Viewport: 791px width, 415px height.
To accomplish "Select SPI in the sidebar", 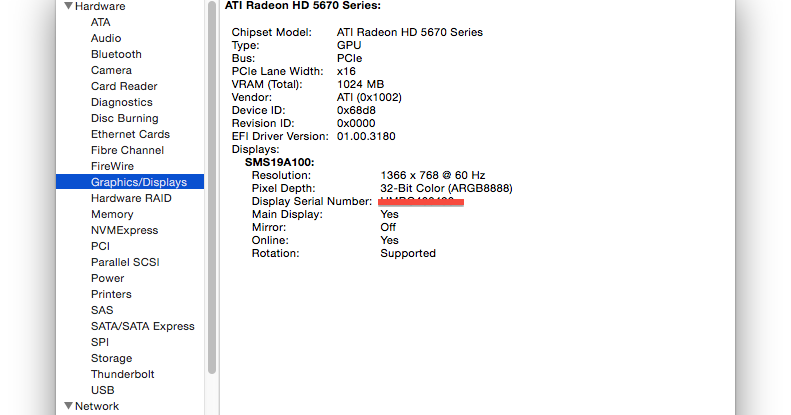I will (100, 342).
